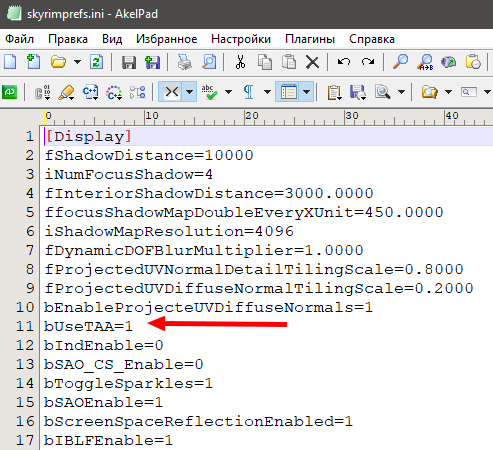
Task: Toggle the highlighted word-wrap toolbar button
Action: pyautogui.click(x=172, y=92)
